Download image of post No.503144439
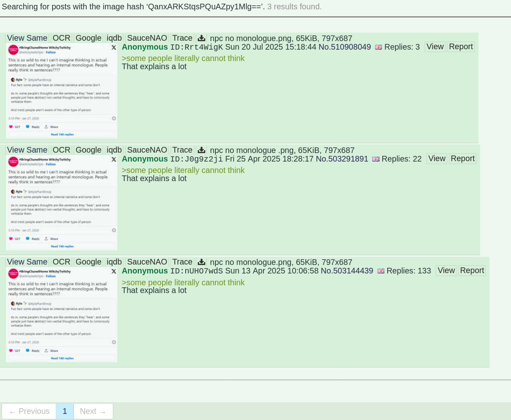The height and width of the screenshot is (420, 511). click(x=201, y=262)
